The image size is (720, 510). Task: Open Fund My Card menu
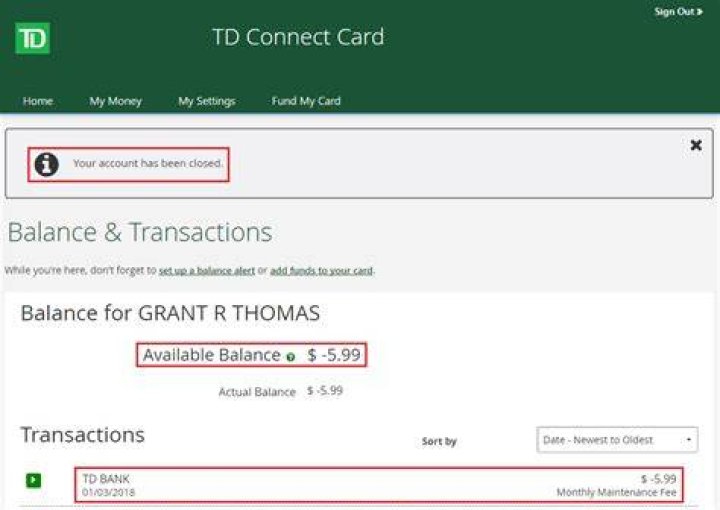point(306,101)
